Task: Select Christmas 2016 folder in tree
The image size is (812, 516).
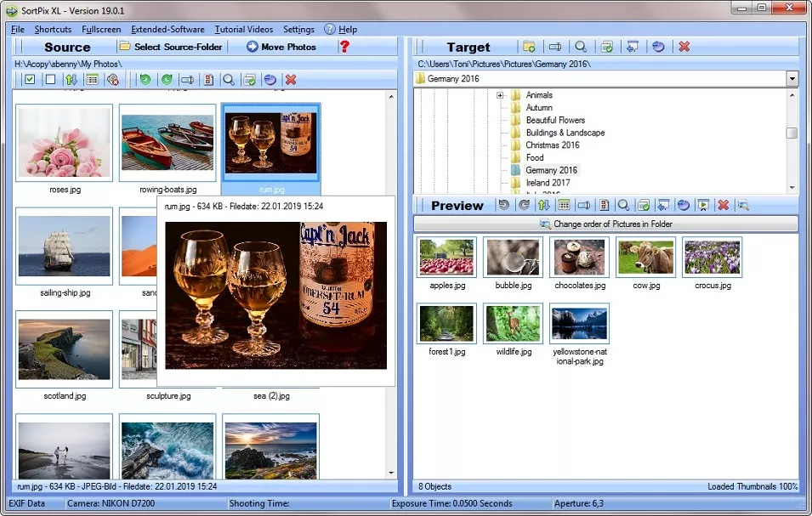Action: pyautogui.click(x=552, y=145)
